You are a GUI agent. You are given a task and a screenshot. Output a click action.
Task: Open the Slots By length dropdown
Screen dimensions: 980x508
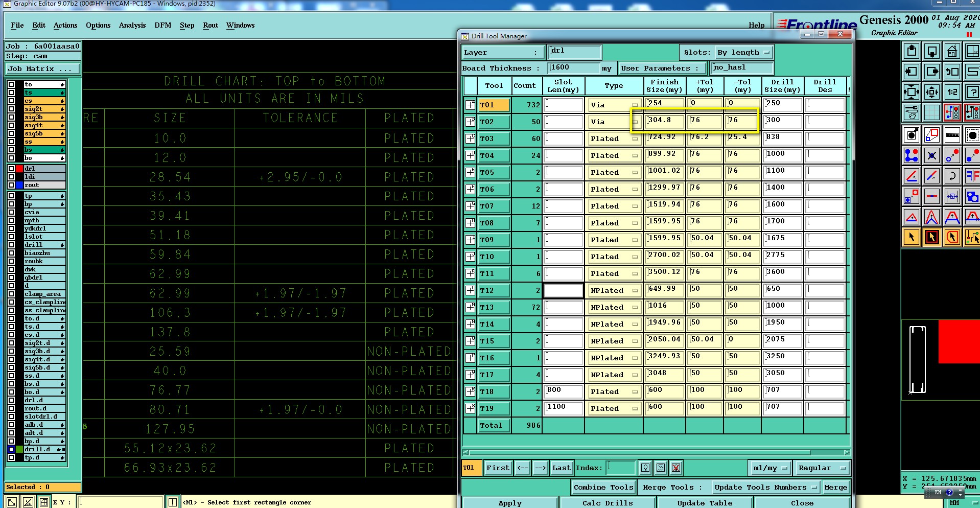[x=743, y=53]
